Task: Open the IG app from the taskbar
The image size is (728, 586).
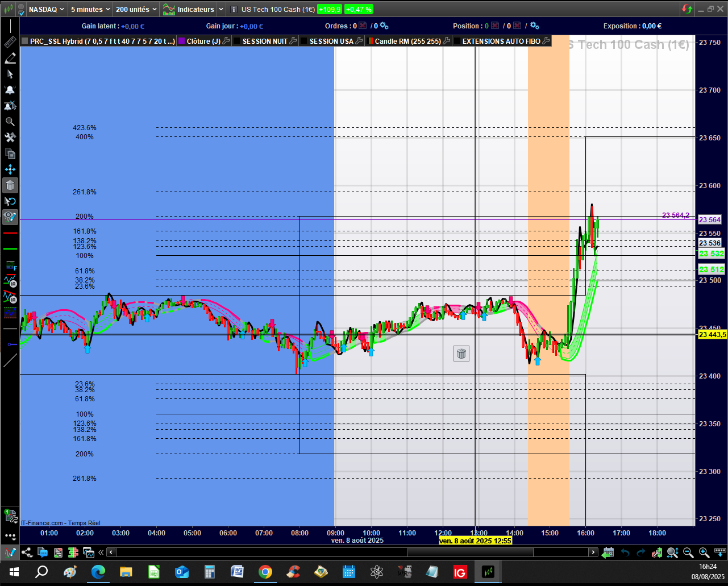Action: (460, 571)
